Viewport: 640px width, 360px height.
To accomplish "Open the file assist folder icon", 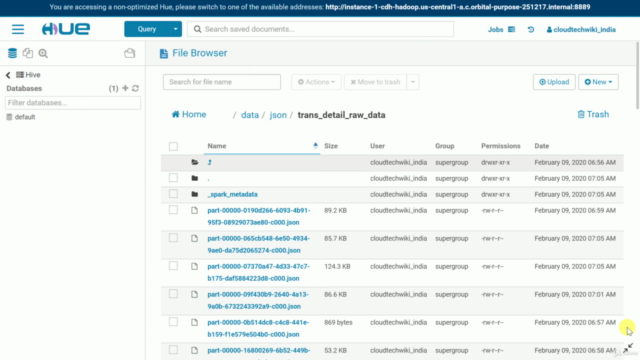I will [x=129, y=53].
